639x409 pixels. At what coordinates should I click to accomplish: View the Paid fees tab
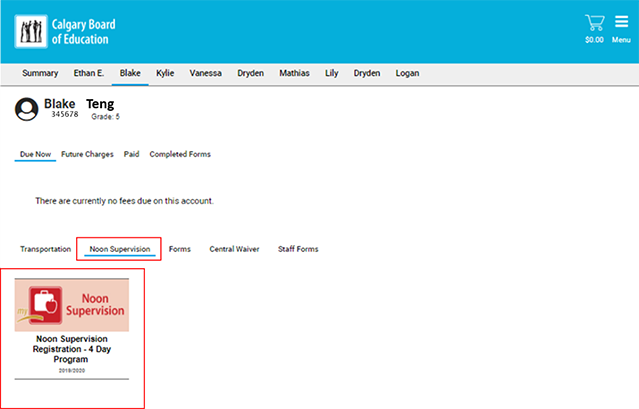click(x=132, y=155)
